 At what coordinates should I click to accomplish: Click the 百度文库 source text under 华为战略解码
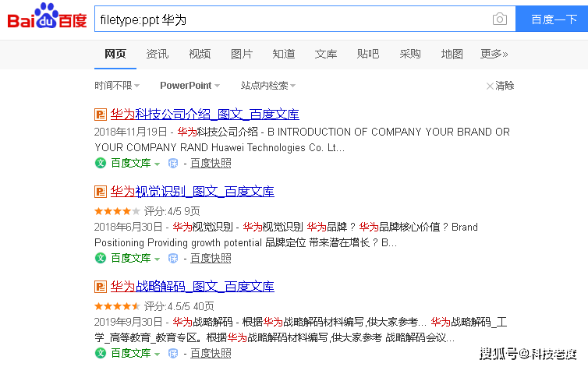pyautogui.click(x=131, y=353)
